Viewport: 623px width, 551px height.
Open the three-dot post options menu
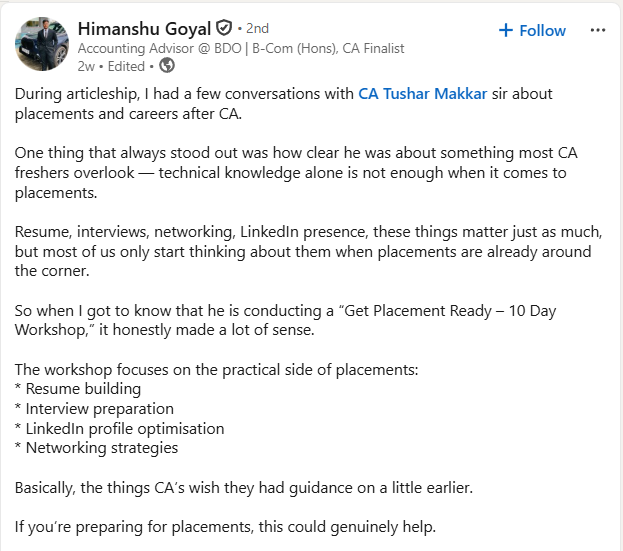(x=598, y=30)
